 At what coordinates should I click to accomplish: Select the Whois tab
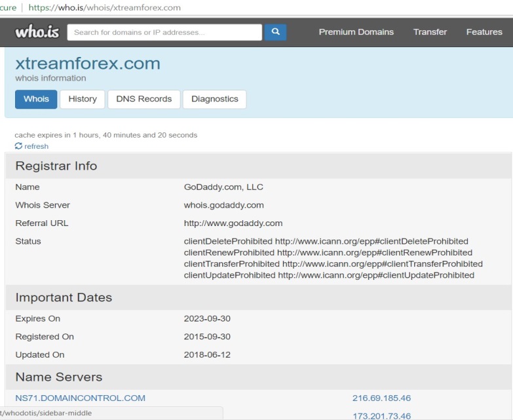(x=36, y=99)
